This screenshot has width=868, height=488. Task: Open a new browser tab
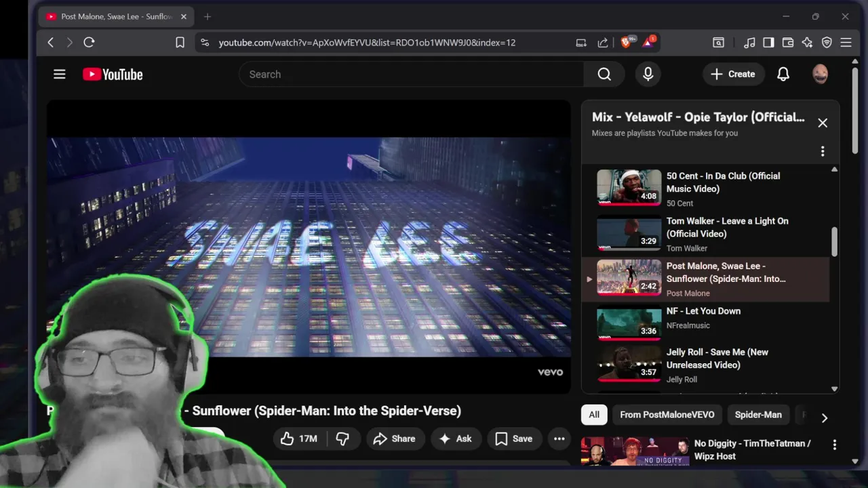click(x=208, y=17)
